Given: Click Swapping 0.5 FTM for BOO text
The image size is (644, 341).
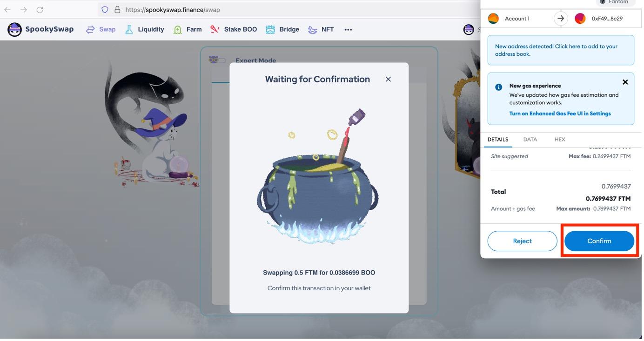Looking at the screenshot, I should click(319, 273).
